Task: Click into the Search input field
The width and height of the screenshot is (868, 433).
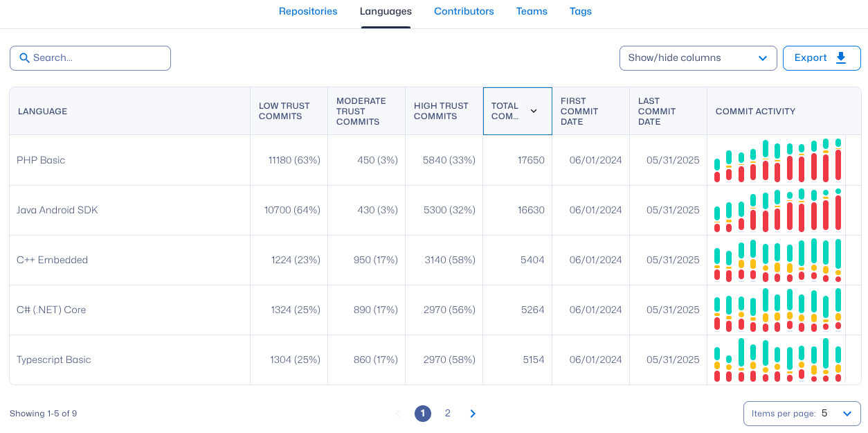Action: pyautogui.click(x=97, y=58)
